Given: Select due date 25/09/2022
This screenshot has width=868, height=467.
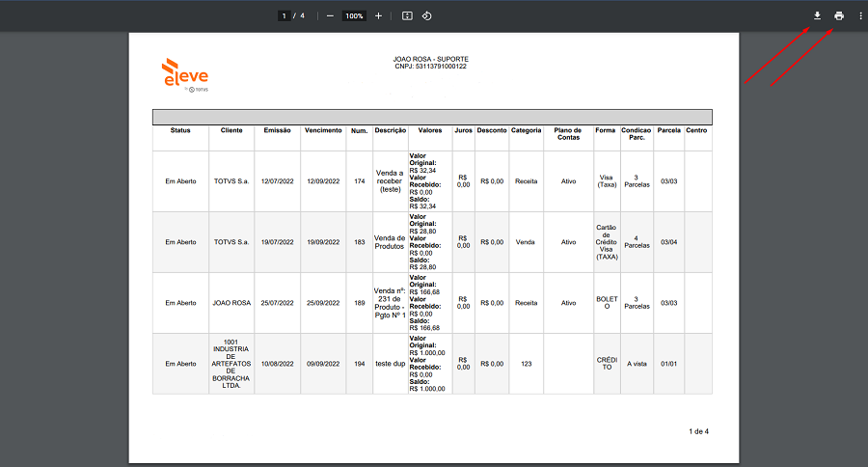Looking at the screenshot, I should (x=323, y=303).
